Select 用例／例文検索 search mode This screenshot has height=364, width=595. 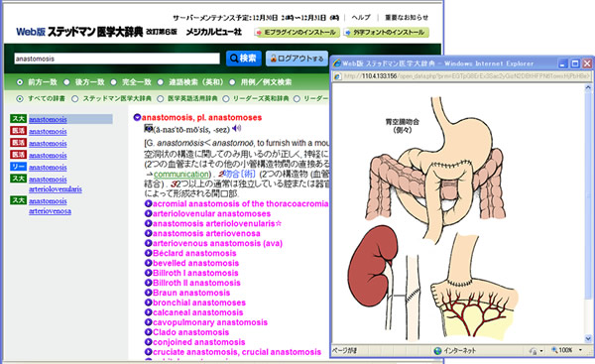coord(232,82)
